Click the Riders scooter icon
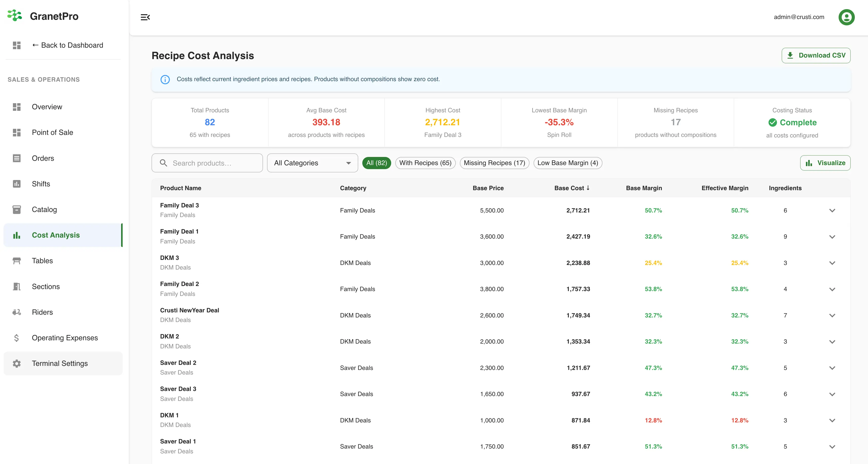This screenshot has width=868, height=464. coord(17,312)
